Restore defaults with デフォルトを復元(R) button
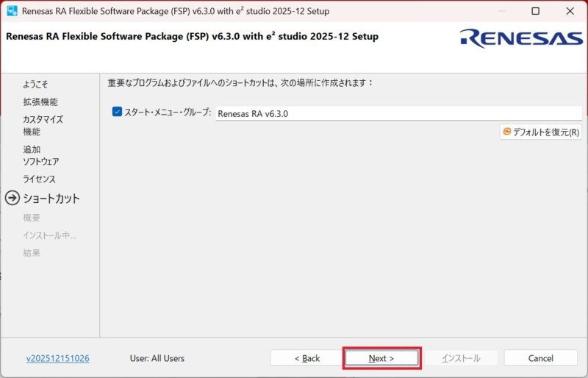 pos(541,132)
